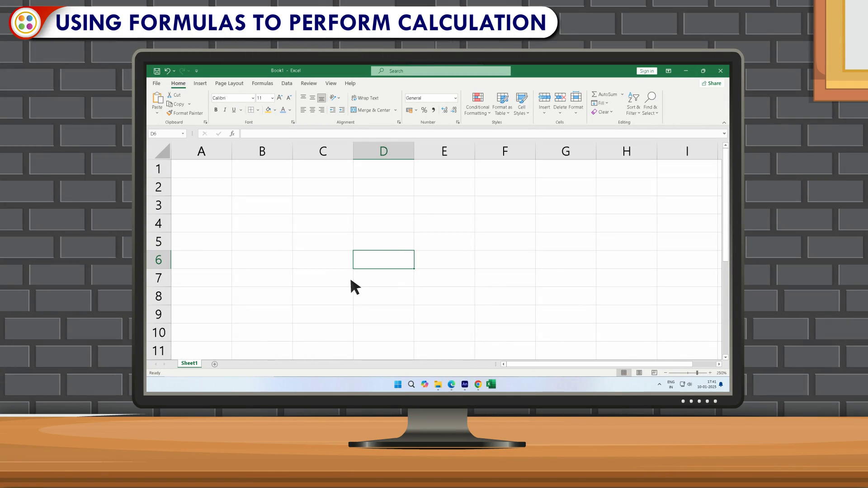Toggle Italic formatting
868x488 pixels.
coord(225,110)
